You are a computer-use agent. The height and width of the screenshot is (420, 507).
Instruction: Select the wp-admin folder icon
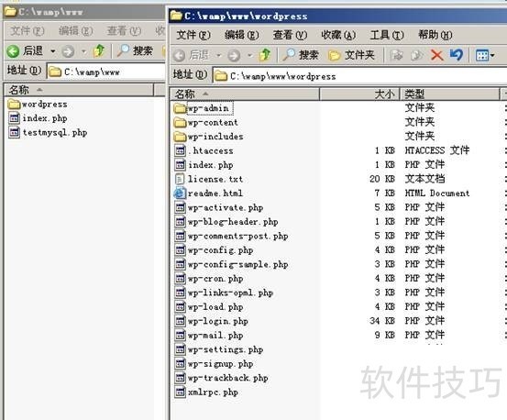(x=180, y=108)
